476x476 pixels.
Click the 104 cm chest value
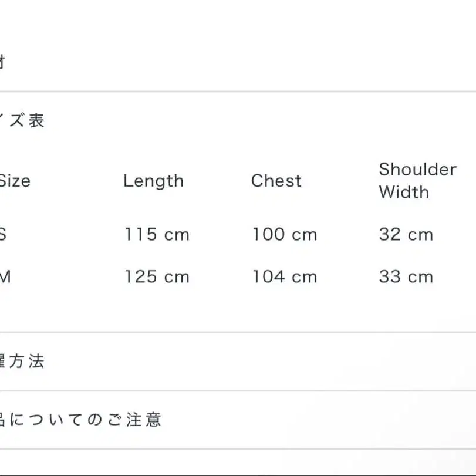(x=285, y=276)
